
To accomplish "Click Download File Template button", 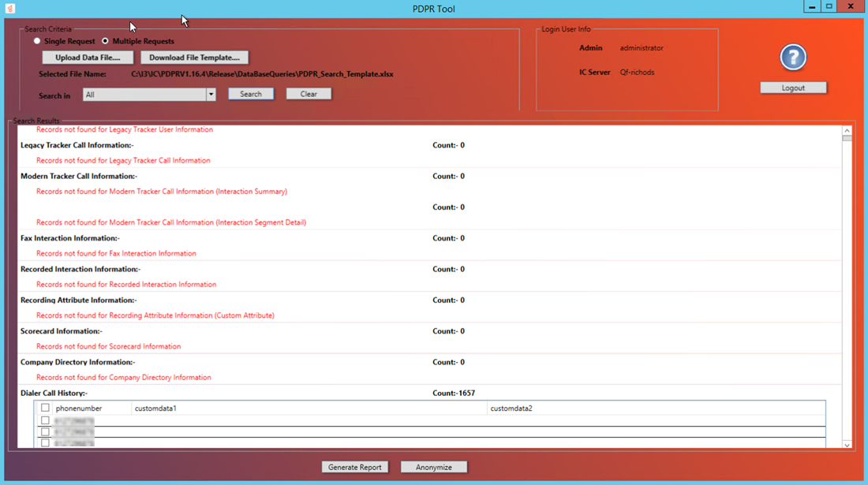I will click(x=194, y=58).
